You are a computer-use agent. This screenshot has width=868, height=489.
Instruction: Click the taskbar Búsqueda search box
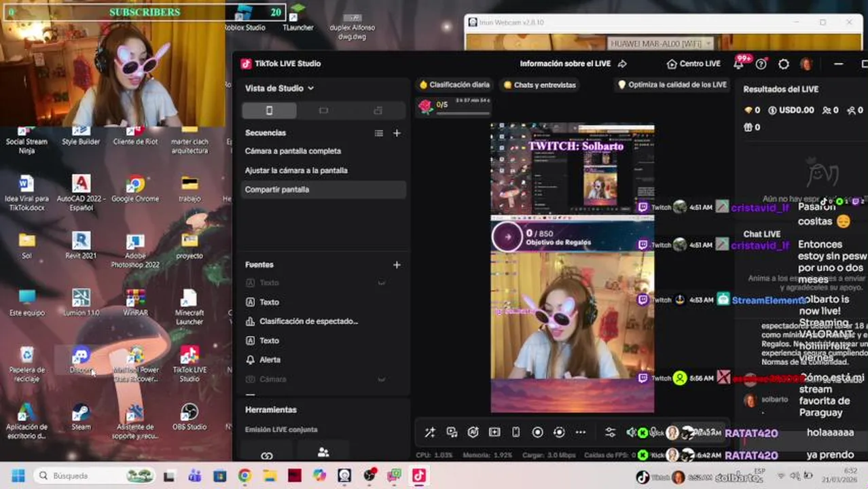tap(95, 475)
